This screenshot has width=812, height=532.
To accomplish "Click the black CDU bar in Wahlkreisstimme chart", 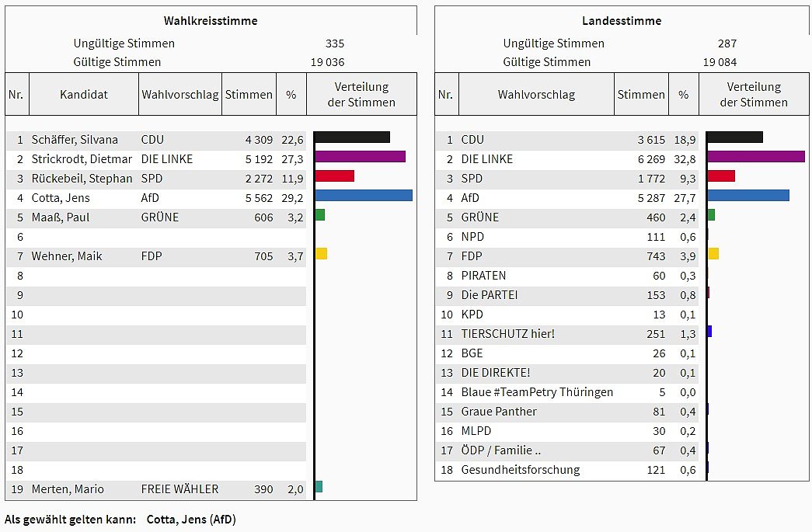I will click(x=352, y=137).
